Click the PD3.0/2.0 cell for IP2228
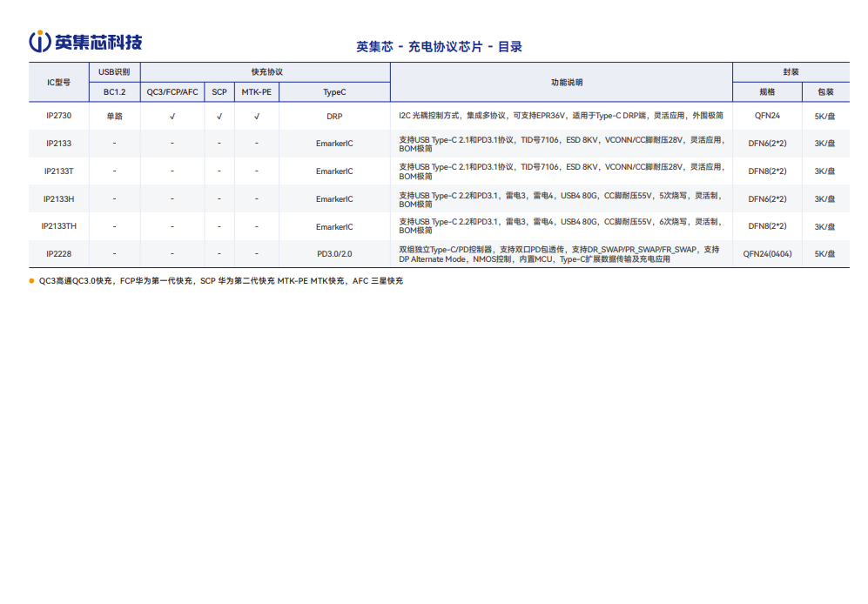Image resolution: width=868 pixels, height=604 pixels. click(x=334, y=253)
